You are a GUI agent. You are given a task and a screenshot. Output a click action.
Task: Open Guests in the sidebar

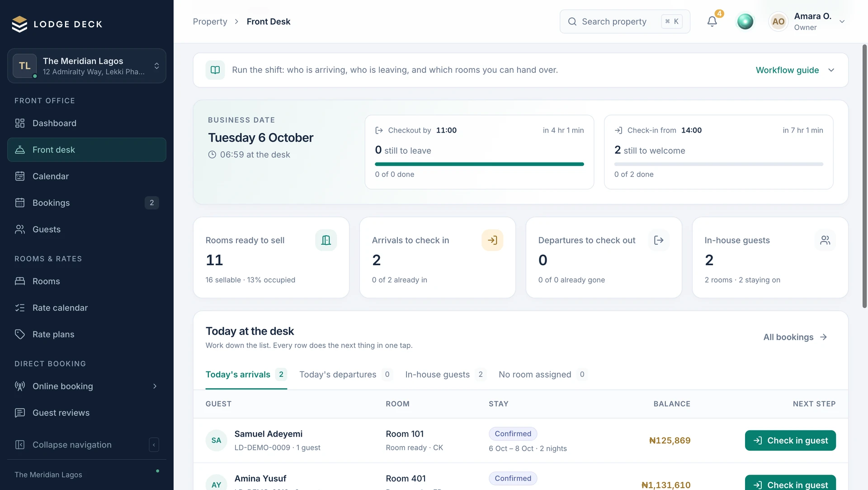coord(87,229)
